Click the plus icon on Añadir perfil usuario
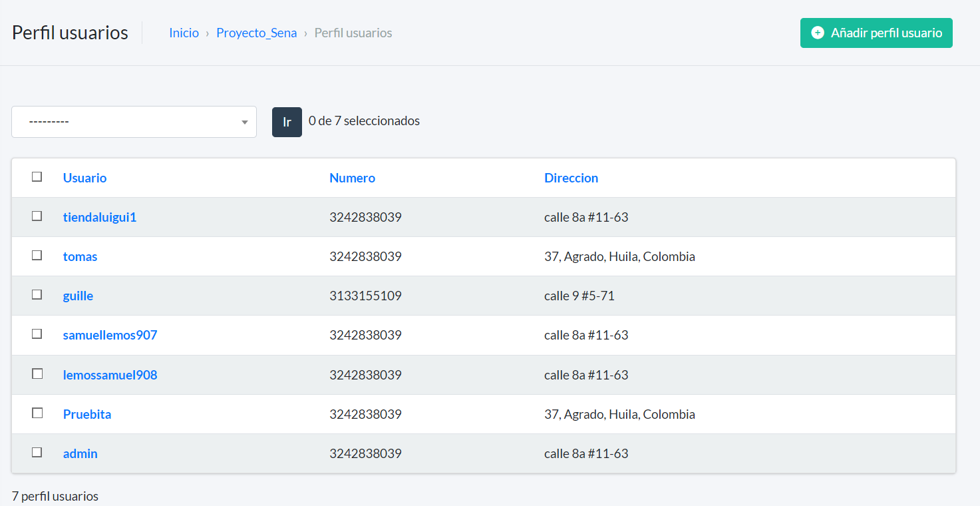 pos(818,33)
